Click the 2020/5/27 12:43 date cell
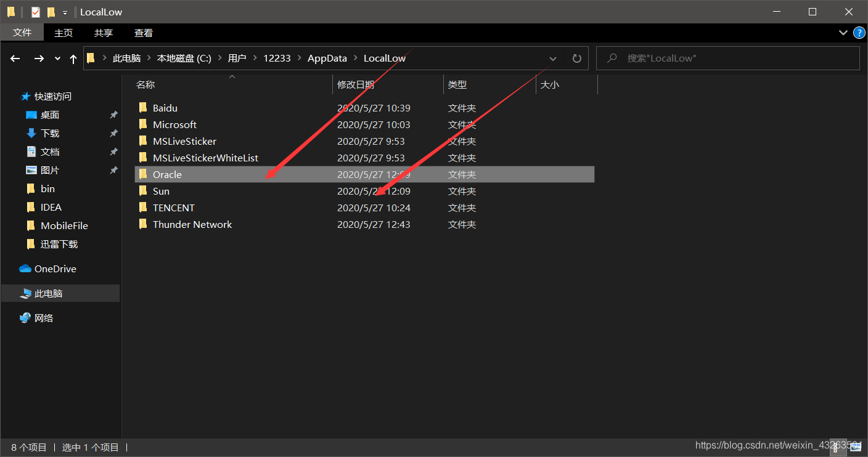Screen dimensions: 868x457 pos(374,224)
